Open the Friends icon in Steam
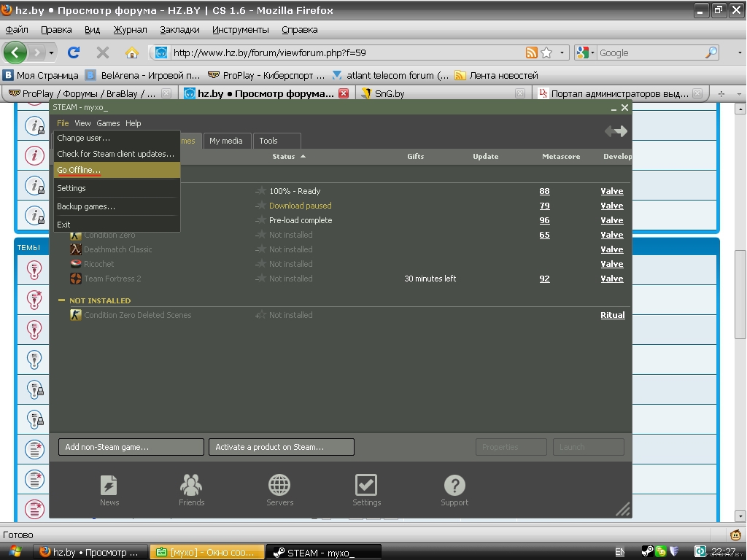 [x=192, y=491]
